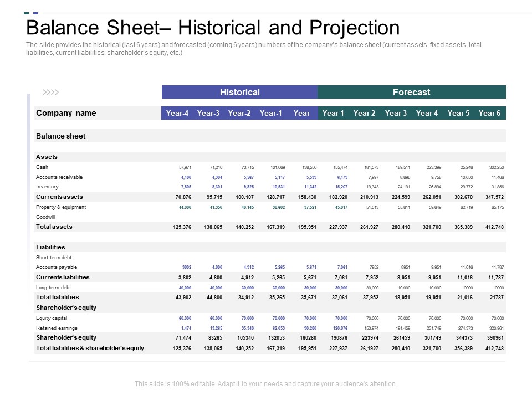Click the 'Accounts receivable' row label
Image resolution: width=532 pixels, height=399 pixels.
pyautogui.click(x=59, y=177)
